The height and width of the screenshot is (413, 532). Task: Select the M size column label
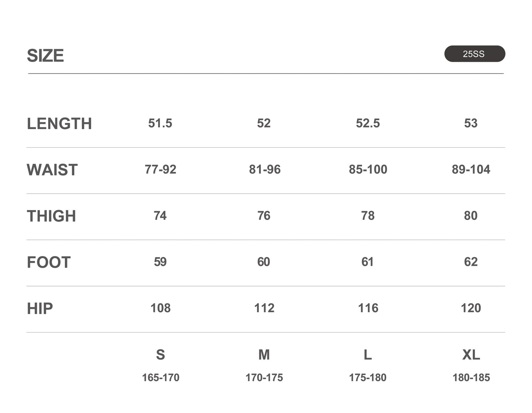tap(264, 355)
